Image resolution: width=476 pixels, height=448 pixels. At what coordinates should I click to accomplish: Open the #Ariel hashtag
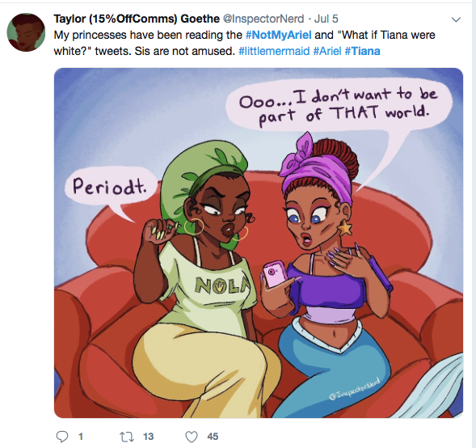tap(327, 51)
